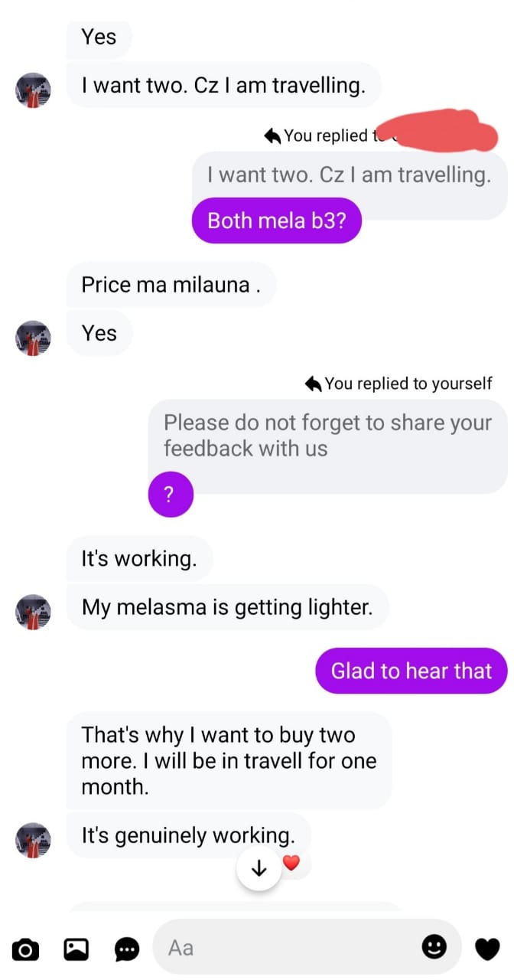Send a black heart reaction
This screenshot has width=514, height=980.
[x=486, y=949]
